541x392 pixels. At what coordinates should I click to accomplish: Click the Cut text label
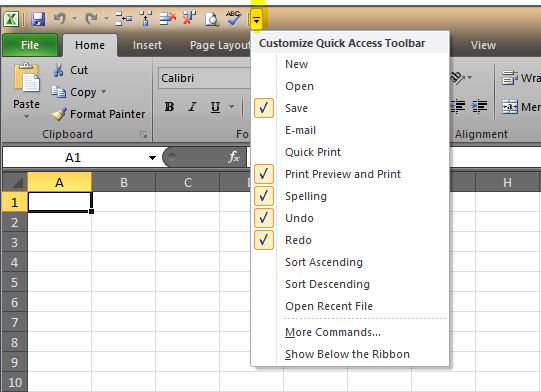[79, 70]
